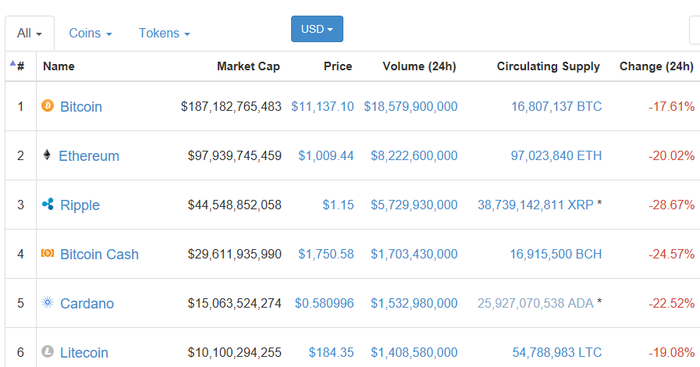
Task: Open the USD currency dropdown
Action: [x=317, y=29]
